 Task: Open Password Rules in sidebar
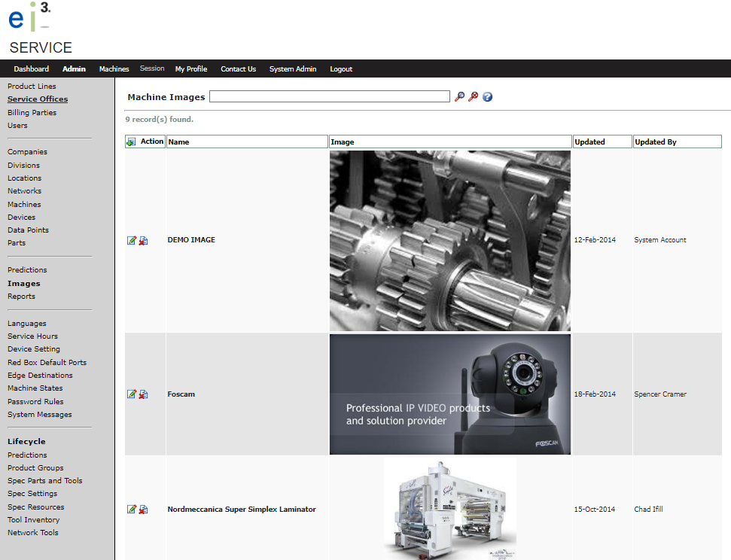pos(35,401)
